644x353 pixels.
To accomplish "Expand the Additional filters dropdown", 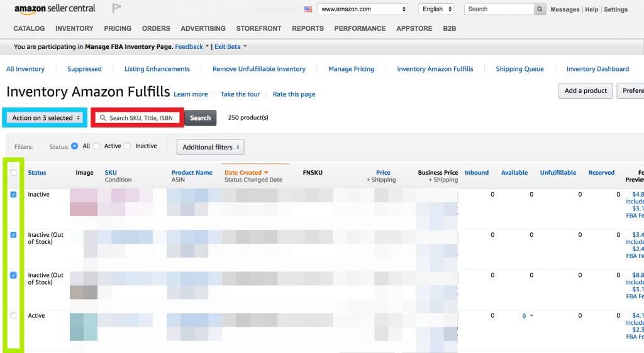I will (x=210, y=147).
